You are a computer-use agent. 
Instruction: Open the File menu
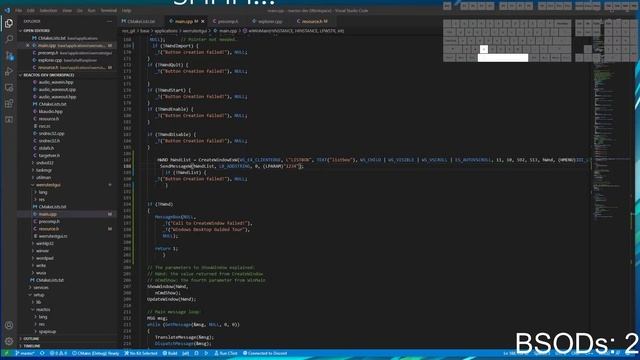pyautogui.click(x=18, y=11)
